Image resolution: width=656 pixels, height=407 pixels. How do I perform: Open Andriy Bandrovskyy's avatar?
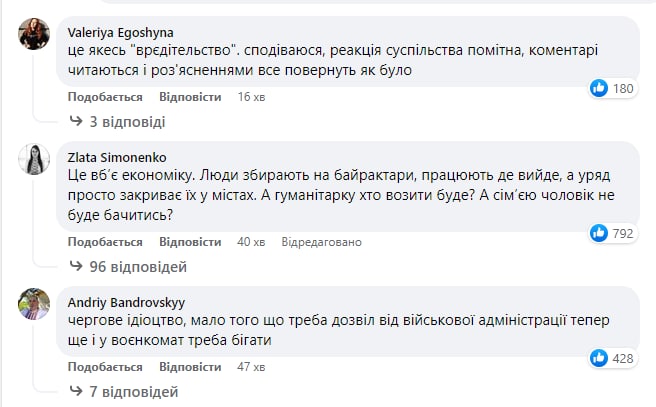point(35,304)
